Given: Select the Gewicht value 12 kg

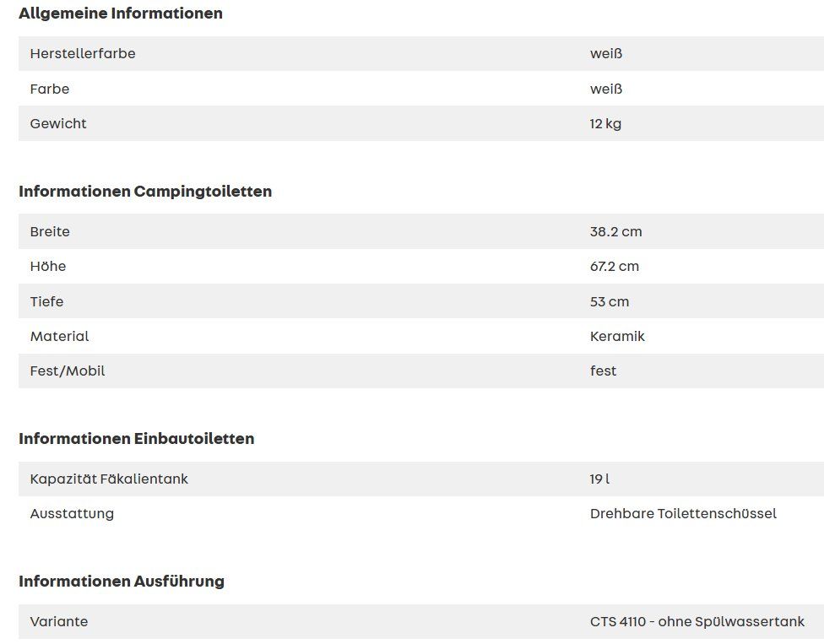Looking at the screenshot, I should [x=605, y=124].
